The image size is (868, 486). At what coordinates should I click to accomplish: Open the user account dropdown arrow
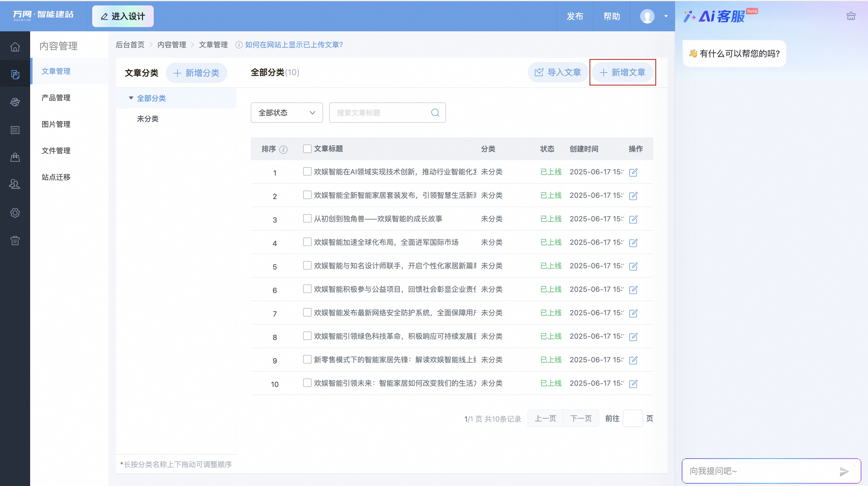pos(666,16)
